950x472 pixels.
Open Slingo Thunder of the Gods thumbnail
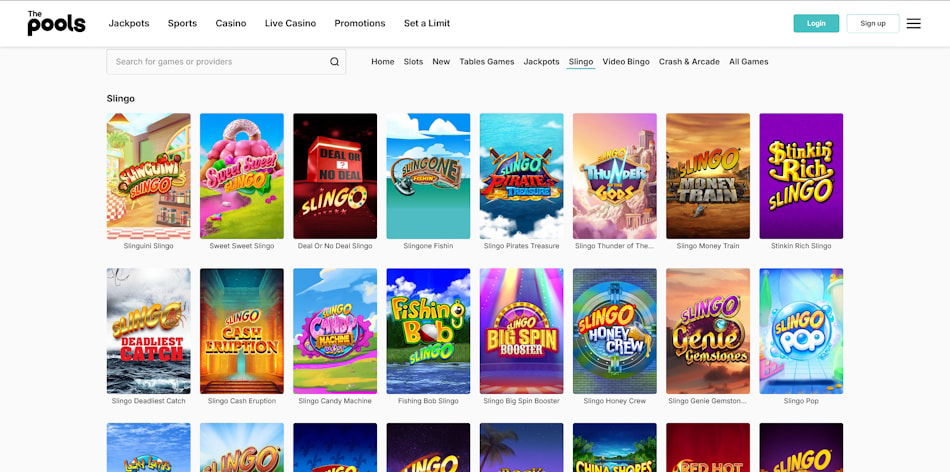[615, 176]
